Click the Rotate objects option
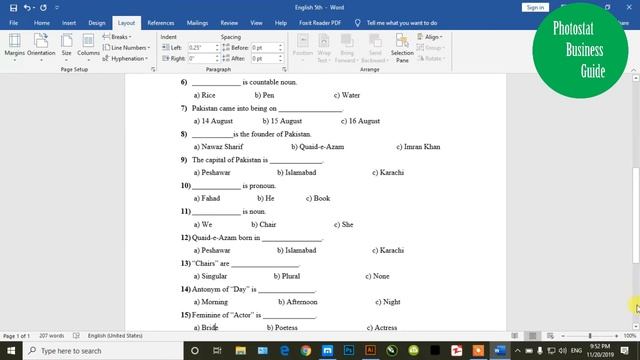640x360 pixels. (431, 59)
